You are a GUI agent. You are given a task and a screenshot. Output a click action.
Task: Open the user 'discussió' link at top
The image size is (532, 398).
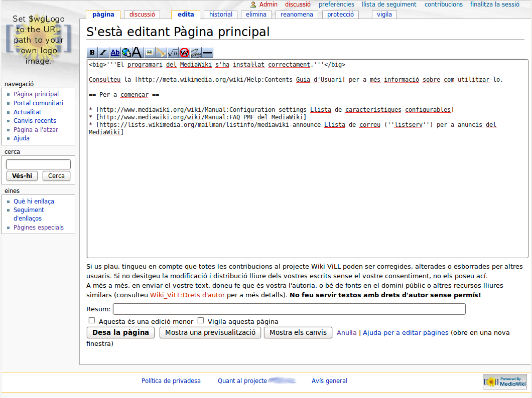tap(298, 5)
